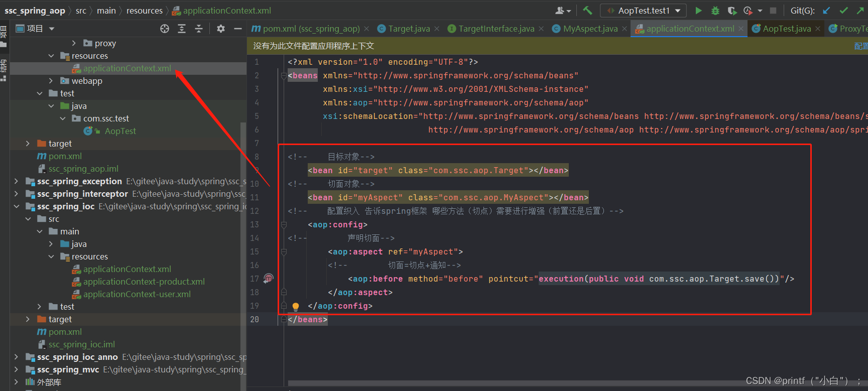Expand the ssc_spring_exception module
Image resolution: width=868 pixels, height=391 pixels.
(x=17, y=181)
